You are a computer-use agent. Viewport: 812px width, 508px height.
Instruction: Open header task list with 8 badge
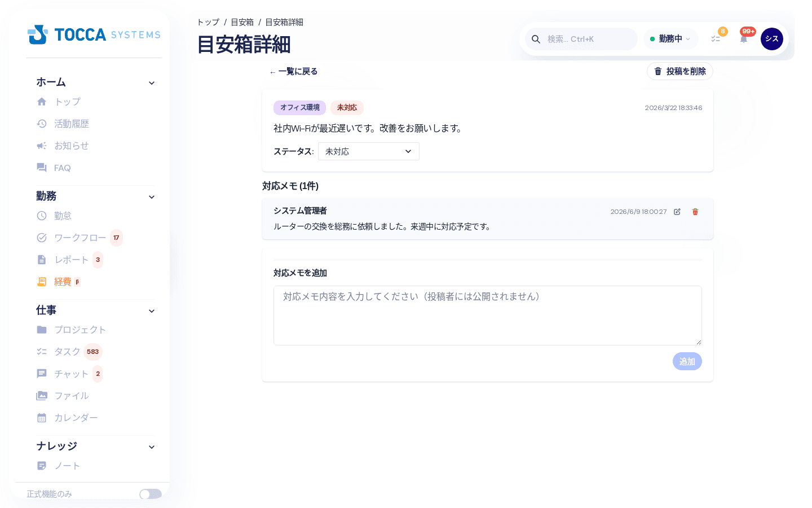716,39
